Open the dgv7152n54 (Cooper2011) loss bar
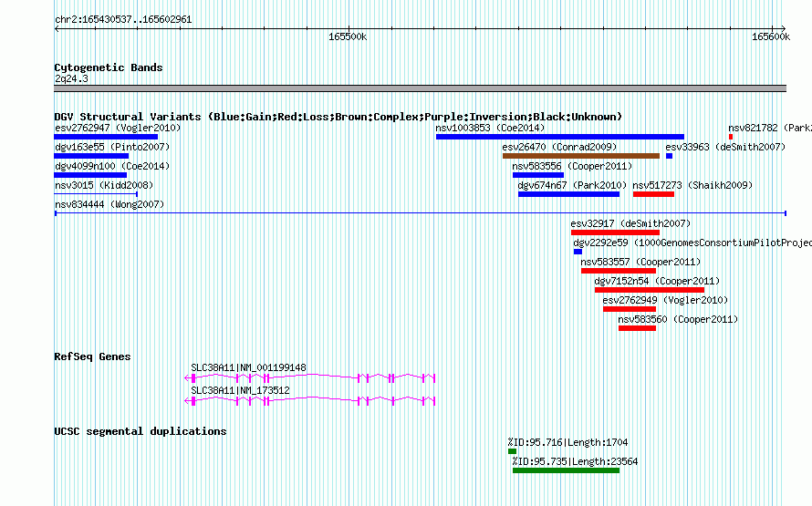 650,290
